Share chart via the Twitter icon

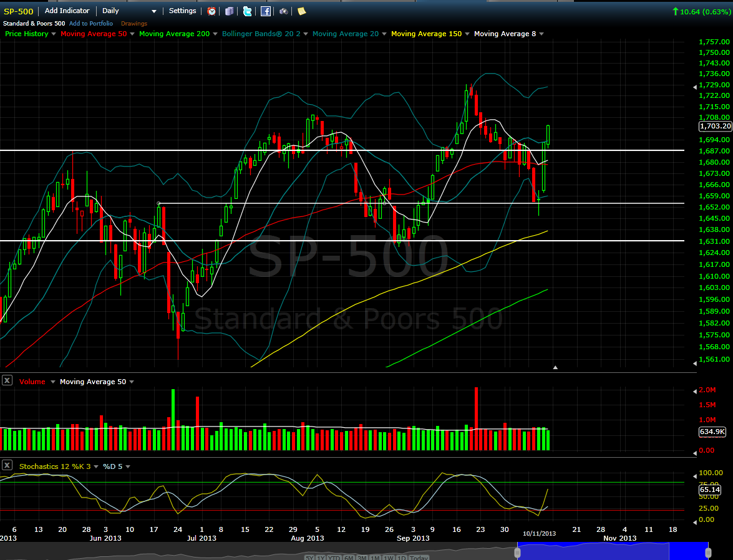[x=247, y=11]
